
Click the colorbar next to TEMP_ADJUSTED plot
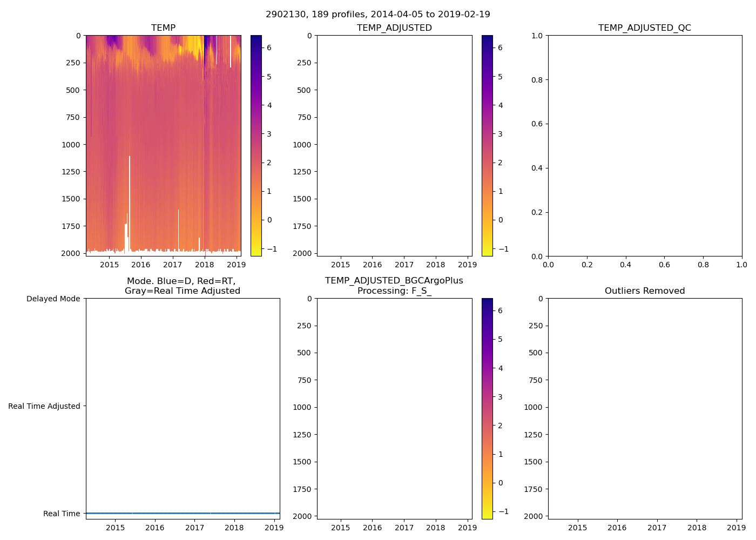tap(487, 146)
